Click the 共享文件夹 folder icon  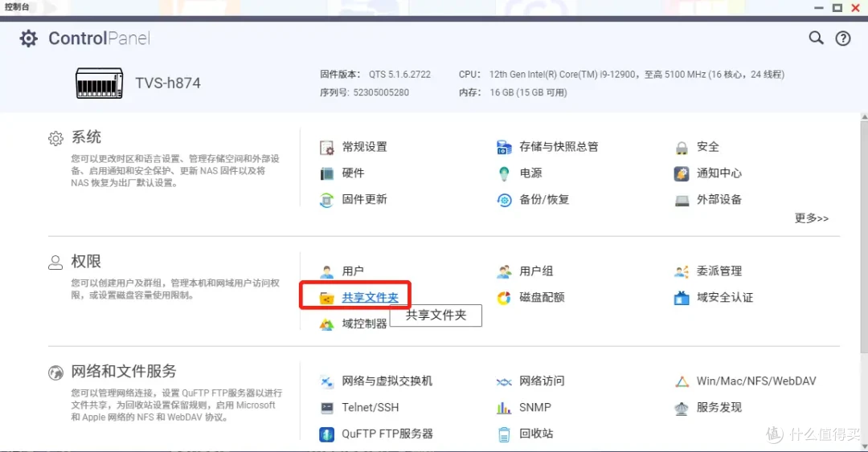(326, 298)
